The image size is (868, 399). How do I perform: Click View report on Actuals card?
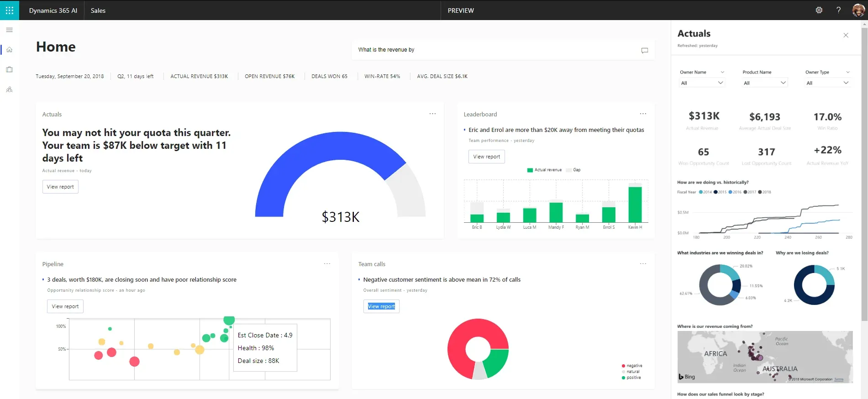(60, 187)
